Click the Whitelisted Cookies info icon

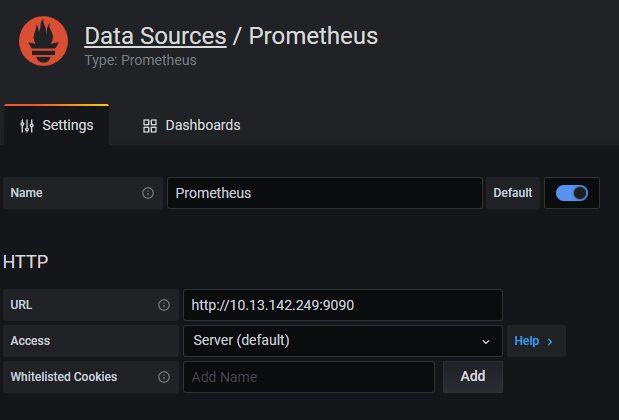pyautogui.click(x=164, y=377)
